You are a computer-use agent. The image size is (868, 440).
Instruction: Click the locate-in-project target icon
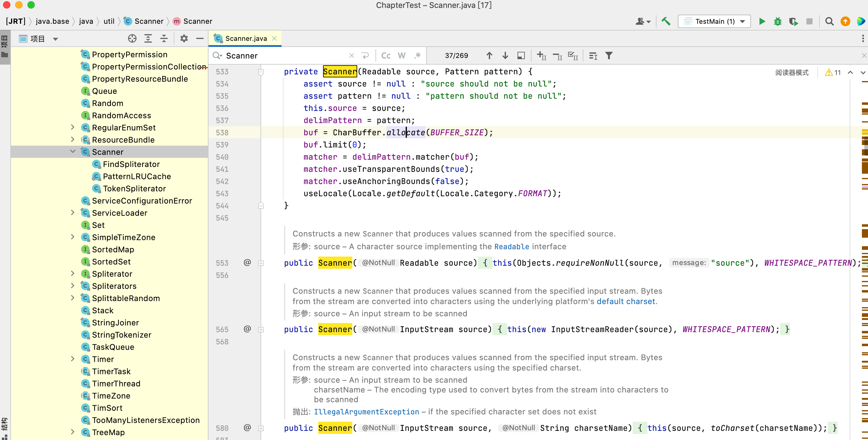(x=132, y=39)
